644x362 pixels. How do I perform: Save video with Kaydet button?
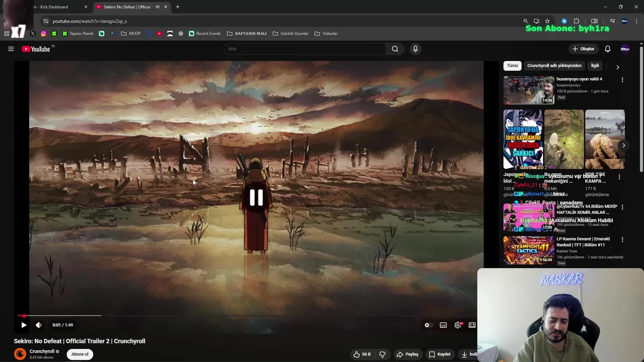coord(440,354)
